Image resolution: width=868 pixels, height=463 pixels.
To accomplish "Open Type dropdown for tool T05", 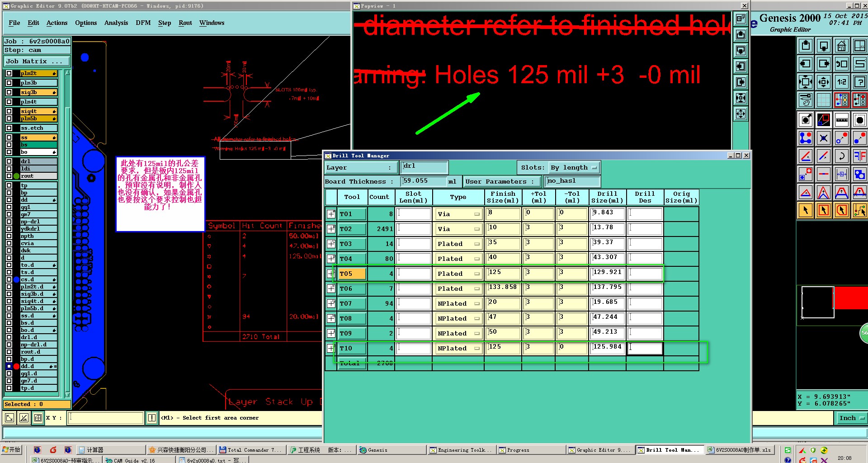I will 458,274.
